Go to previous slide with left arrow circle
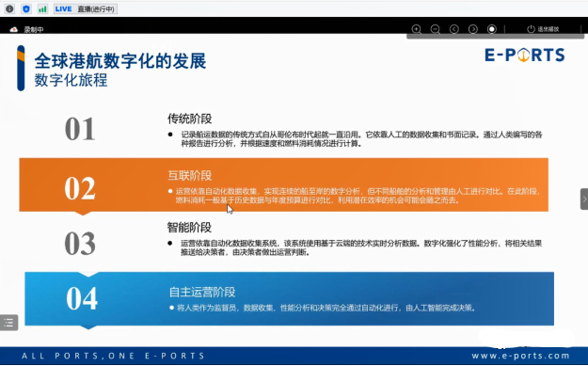Screen dimensions: 588x366 coord(454,29)
